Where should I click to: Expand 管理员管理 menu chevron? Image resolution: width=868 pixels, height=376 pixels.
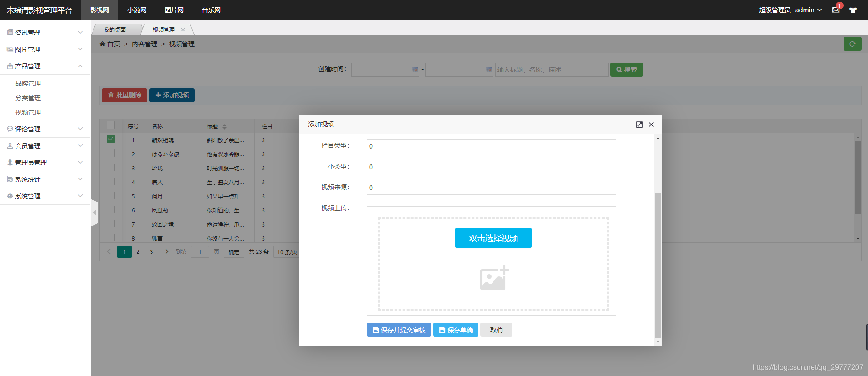[80, 163]
